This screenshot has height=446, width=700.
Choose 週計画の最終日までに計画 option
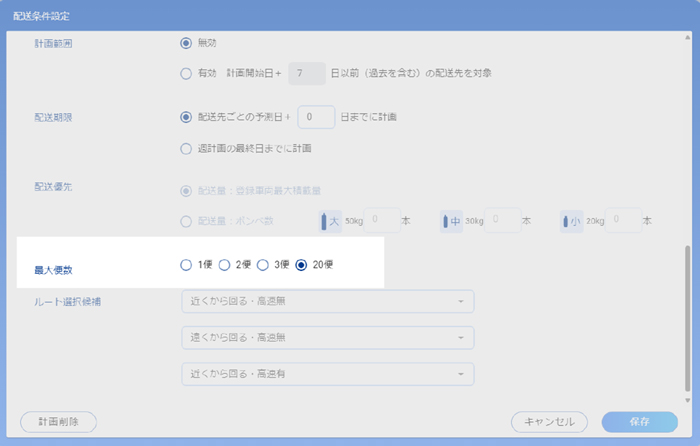[186, 149]
